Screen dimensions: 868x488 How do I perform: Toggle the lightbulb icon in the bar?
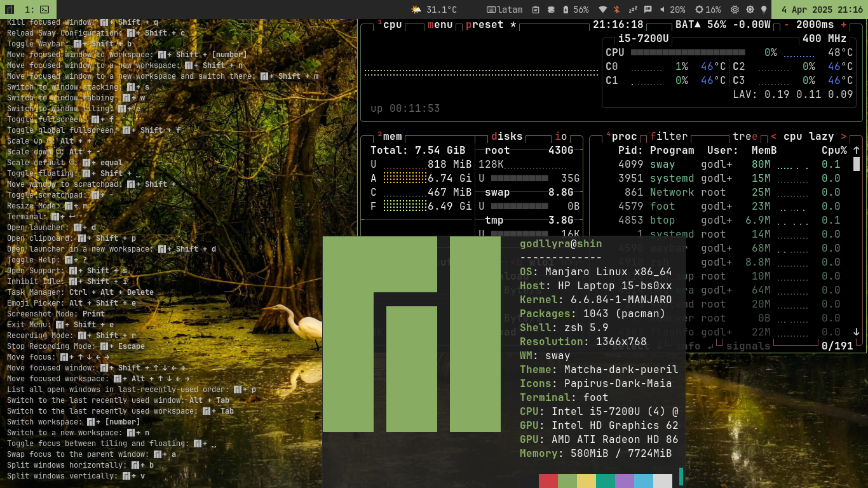763,10
